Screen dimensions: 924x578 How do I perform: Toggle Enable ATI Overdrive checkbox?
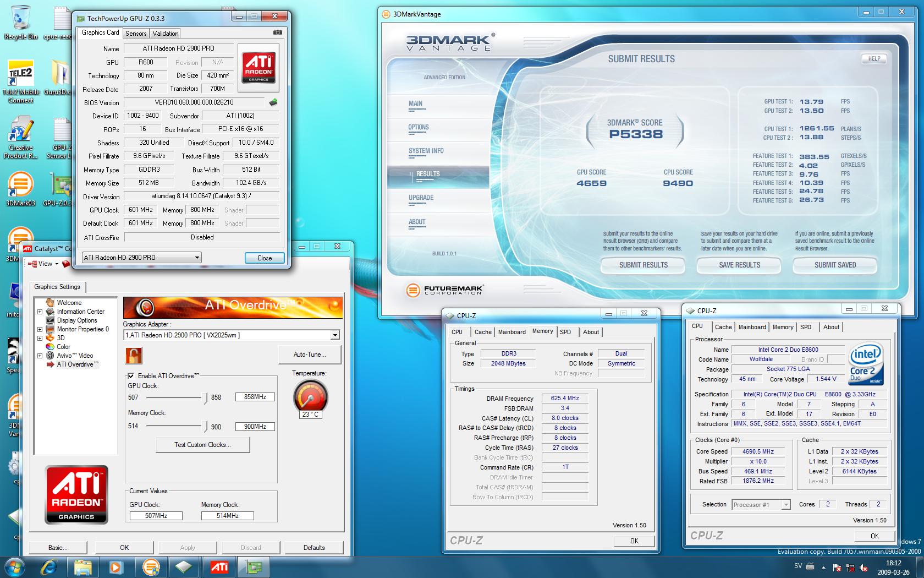click(131, 376)
